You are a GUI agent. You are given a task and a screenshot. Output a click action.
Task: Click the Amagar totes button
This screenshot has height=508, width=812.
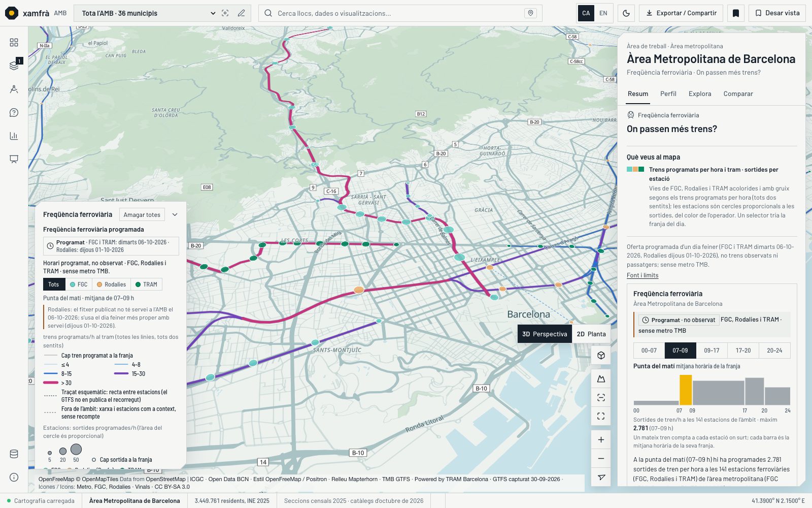142,215
